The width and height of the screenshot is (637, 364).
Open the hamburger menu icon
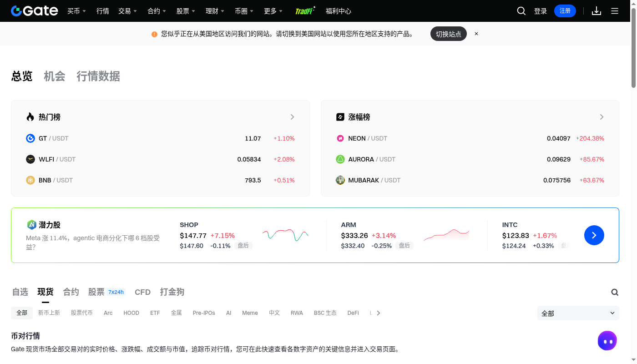point(615,11)
